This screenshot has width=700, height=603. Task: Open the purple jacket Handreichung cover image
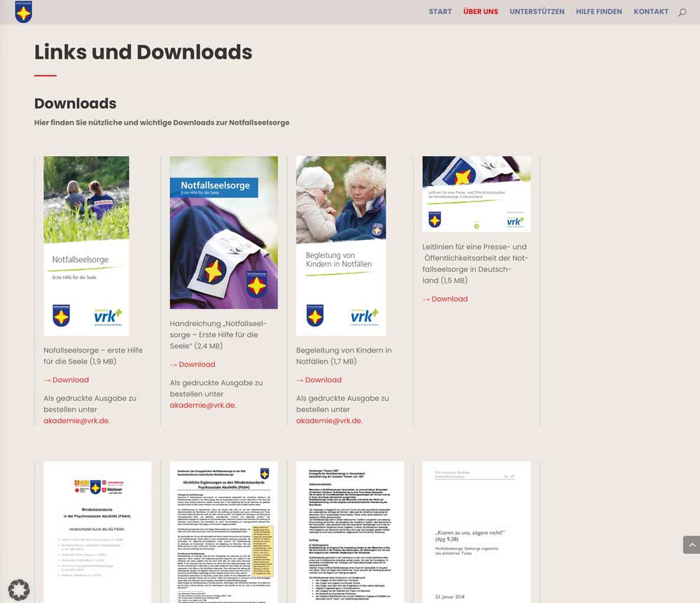click(223, 232)
